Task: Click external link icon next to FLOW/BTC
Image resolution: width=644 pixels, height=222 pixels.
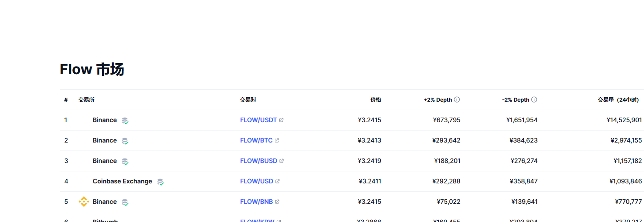Action: (x=277, y=140)
